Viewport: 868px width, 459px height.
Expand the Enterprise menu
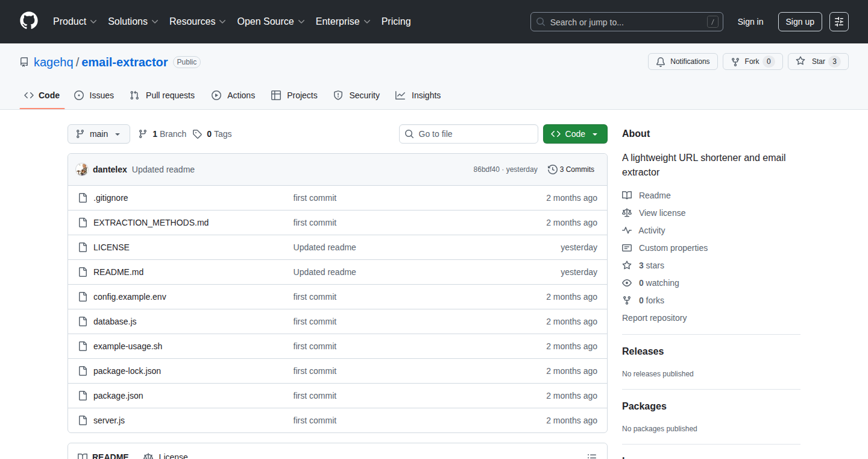343,21
